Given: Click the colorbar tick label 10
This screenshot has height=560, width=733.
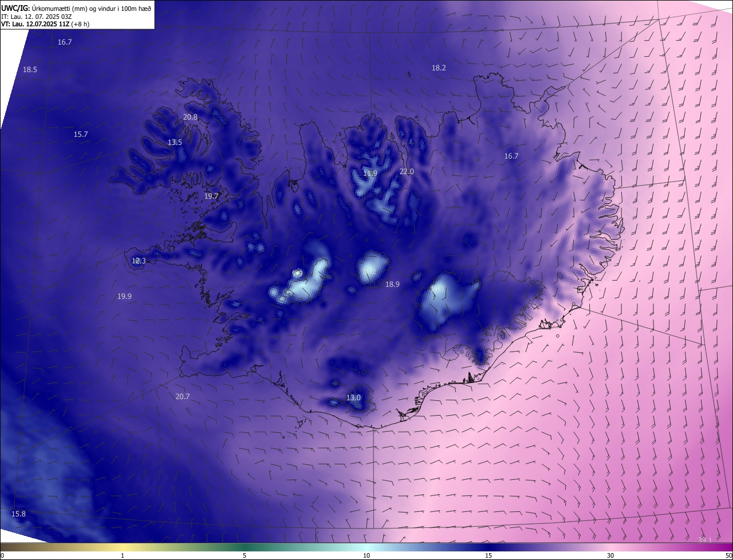Looking at the screenshot, I should (x=366, y=555).
